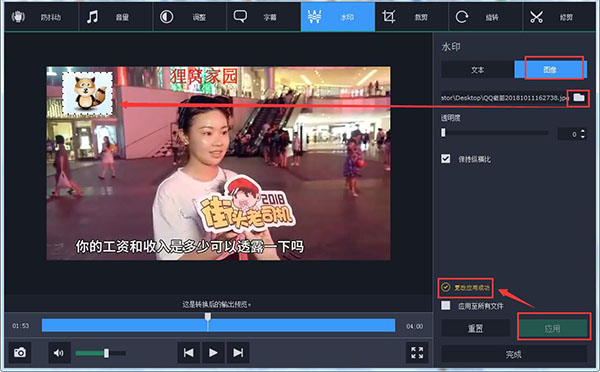Screen dimensions: 600x372
Task: Click the 04:00 total duration label
Action: (x=414, y=326)
